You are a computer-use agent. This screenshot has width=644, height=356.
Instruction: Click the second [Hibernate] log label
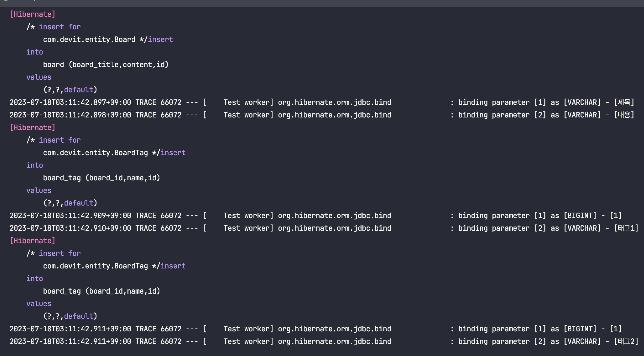pyautogui.click(x=33, y=127)
